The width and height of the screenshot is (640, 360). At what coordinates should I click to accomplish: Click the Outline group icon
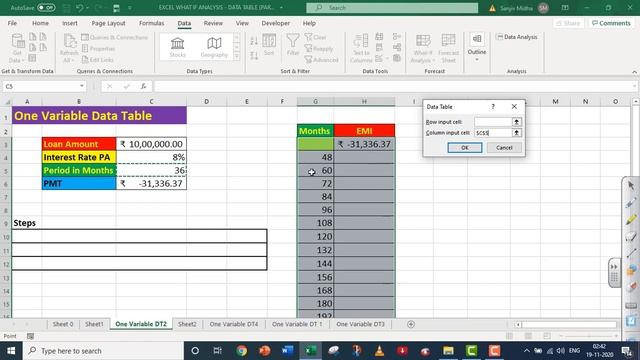[x=477, y=46]
